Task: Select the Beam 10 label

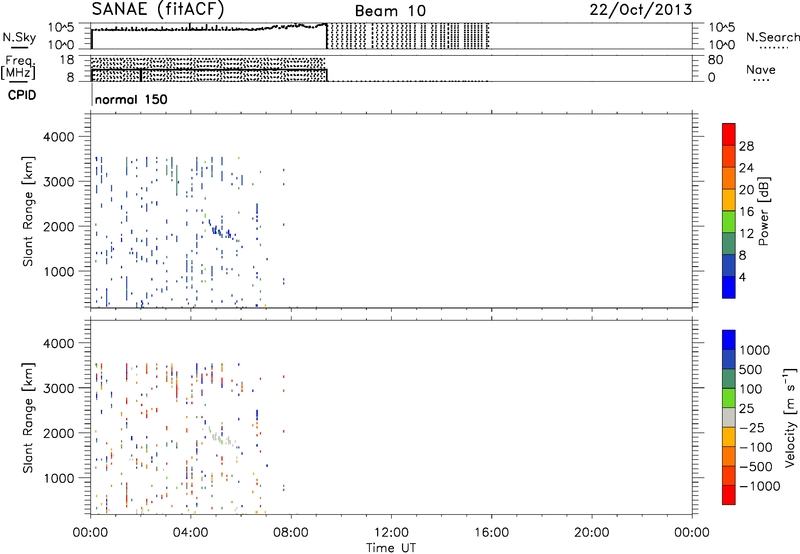Action: click(390, 11)
